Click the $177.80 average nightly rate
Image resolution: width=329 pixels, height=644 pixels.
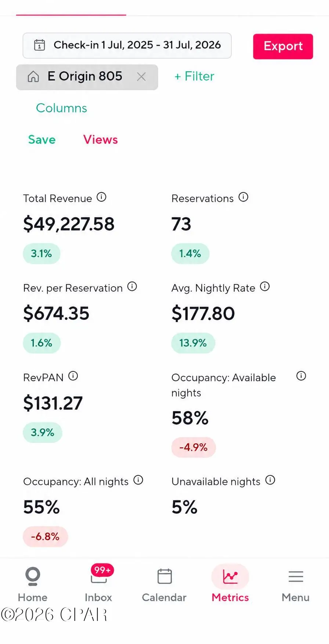point(203,313)
